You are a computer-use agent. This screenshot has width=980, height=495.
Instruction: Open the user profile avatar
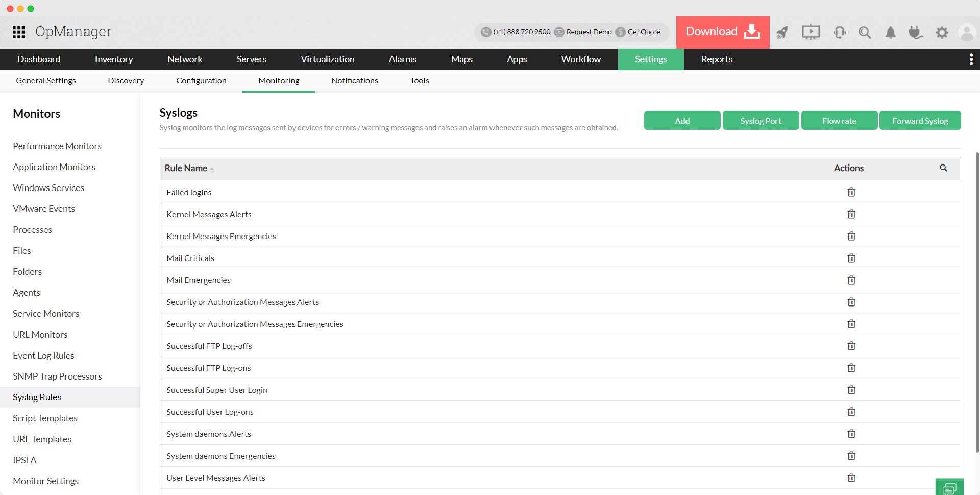(967, 32)
